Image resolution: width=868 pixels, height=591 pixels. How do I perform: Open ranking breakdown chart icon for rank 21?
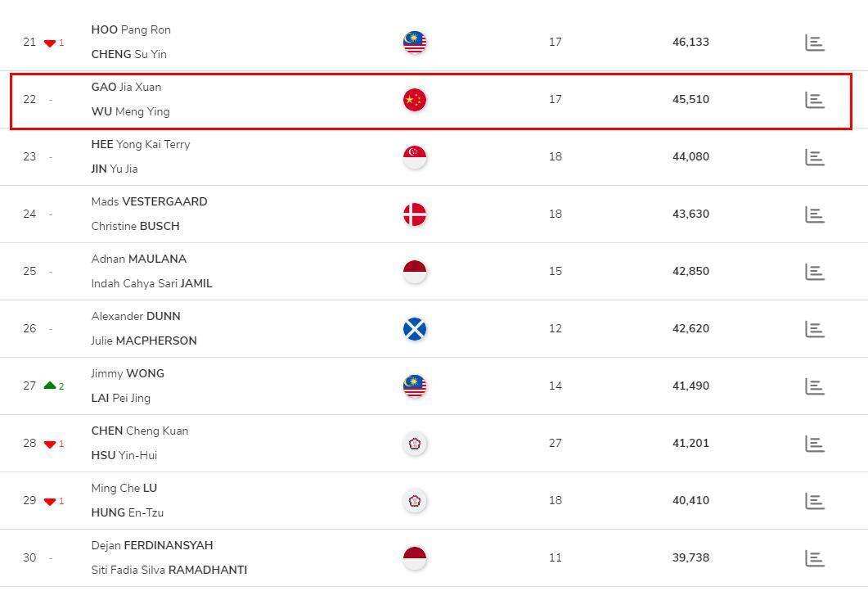click(x=814, y=43)
